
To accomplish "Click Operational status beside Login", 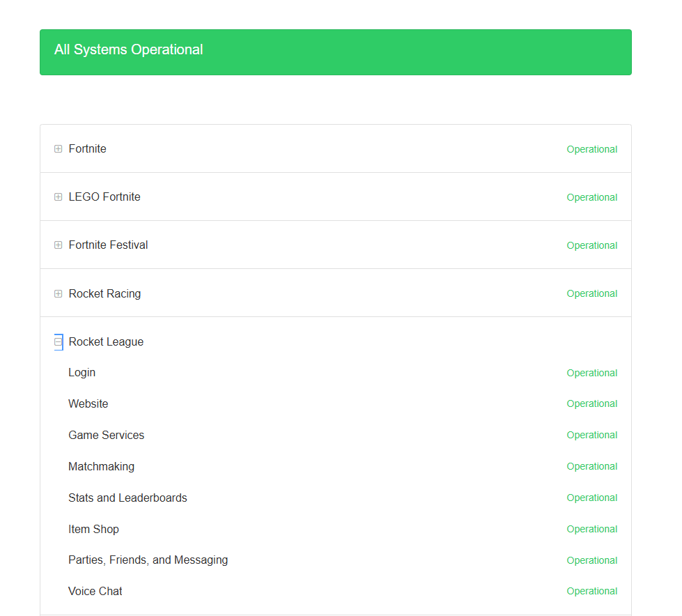I will [592, 373].
